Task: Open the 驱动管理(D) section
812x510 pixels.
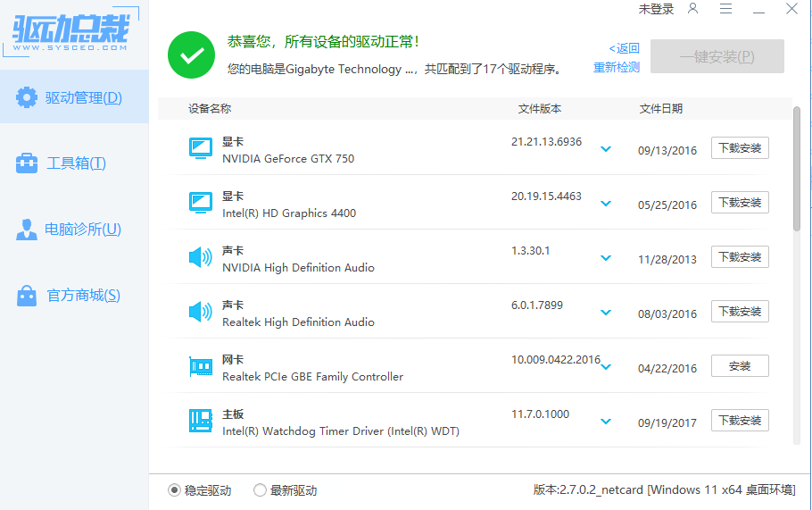Action: pyautogui.click(x=74, y=97)
